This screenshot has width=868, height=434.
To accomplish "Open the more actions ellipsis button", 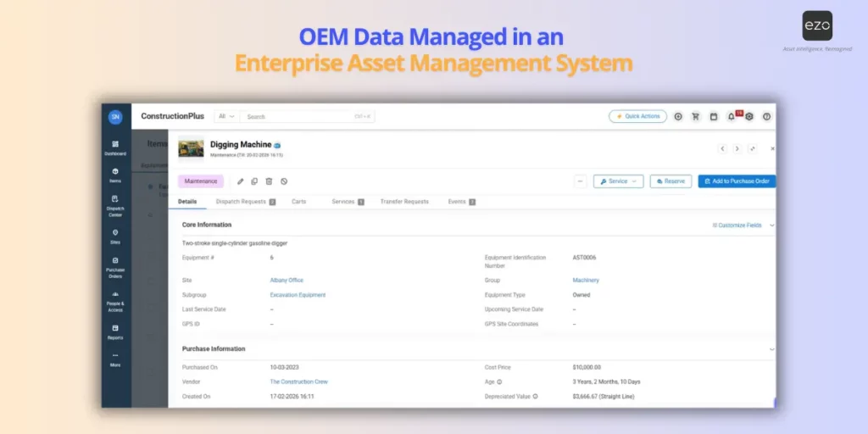I will point(580,181).
